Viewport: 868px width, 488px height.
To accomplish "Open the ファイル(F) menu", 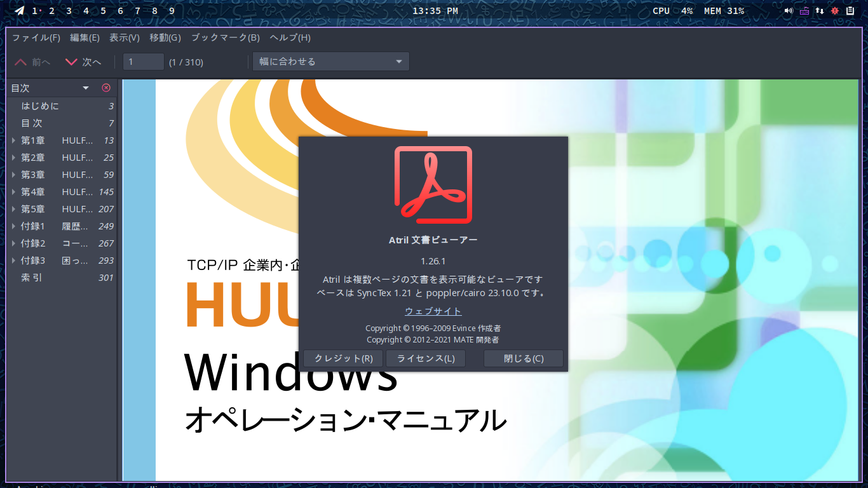I will coord(36,37).
